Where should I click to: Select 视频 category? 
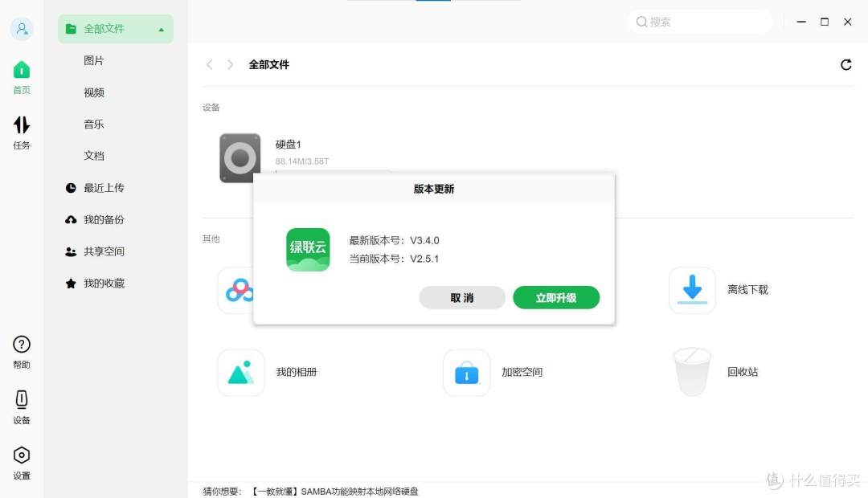tap(94, 92)
